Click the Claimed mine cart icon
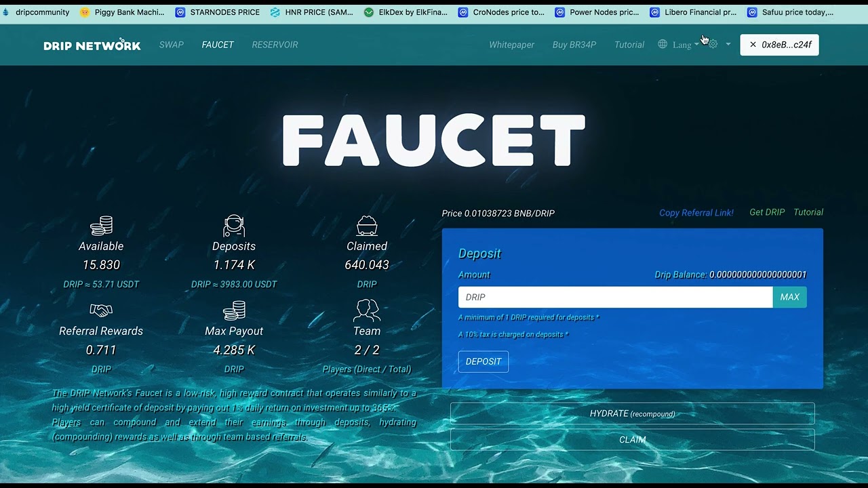Image resolution: width=868 pixels, height=488 pixels. click(x=367, y=226)
